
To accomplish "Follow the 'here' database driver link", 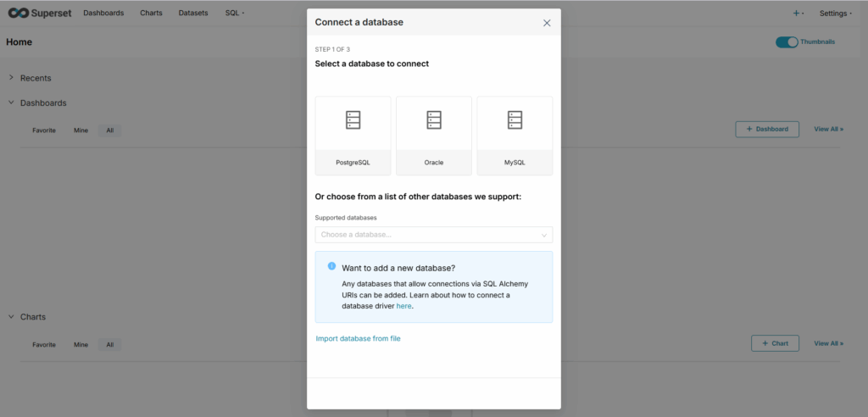I will 403,306.
